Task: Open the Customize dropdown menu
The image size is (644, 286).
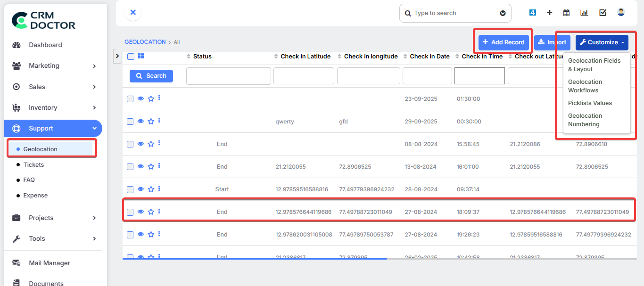Action: pyautogui.click(x=602, y=42)
